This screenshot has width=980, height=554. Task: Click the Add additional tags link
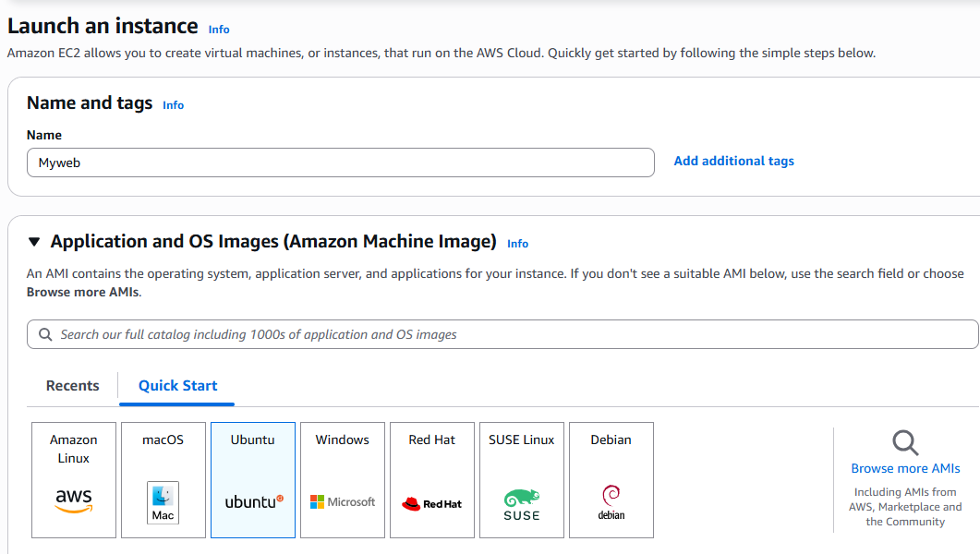(x=733, y=161)
